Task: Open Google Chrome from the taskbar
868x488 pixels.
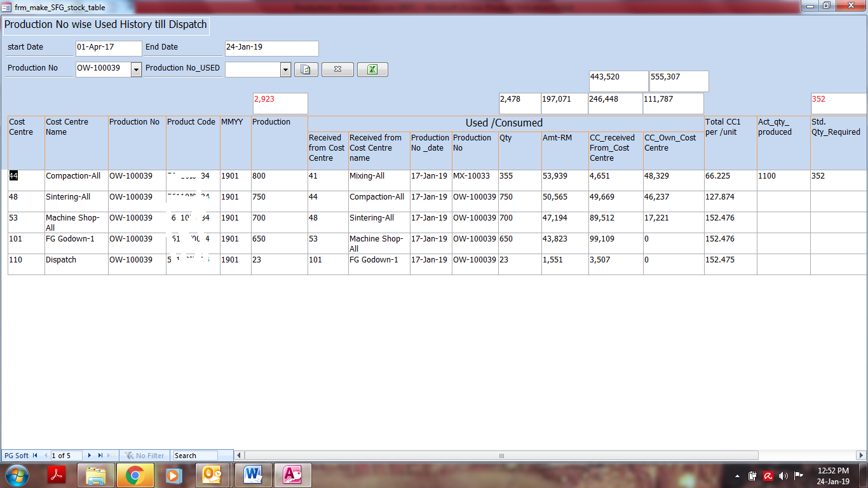Action: (x=135, y=475)
